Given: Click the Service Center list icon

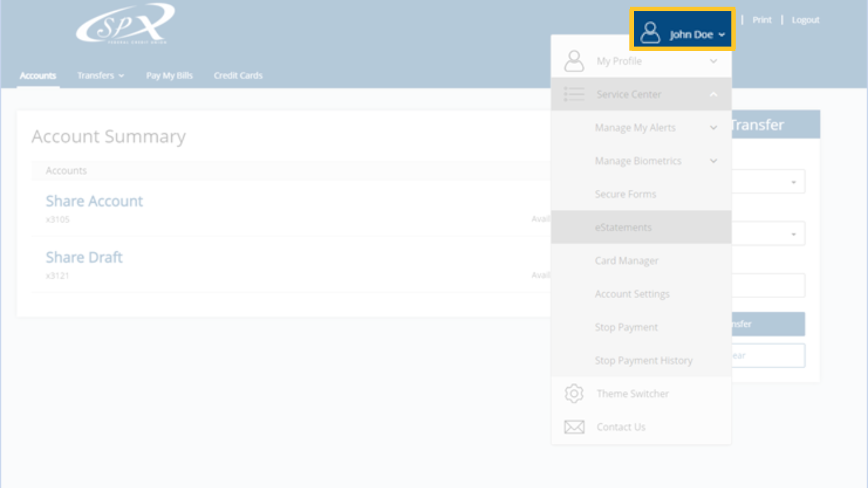Looking at the screenshot, I should [x=574, y=94].
